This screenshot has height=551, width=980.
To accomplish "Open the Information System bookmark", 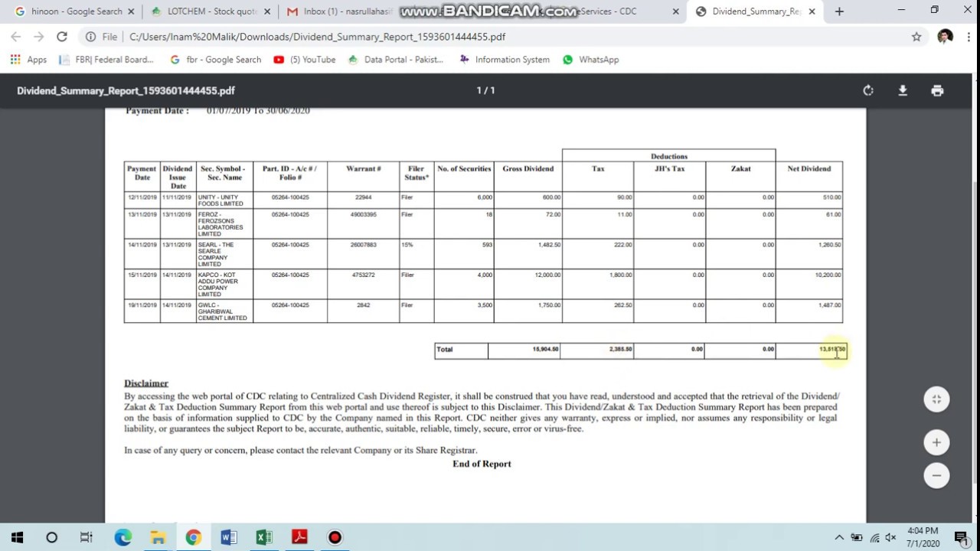I will tap(504, 60).
